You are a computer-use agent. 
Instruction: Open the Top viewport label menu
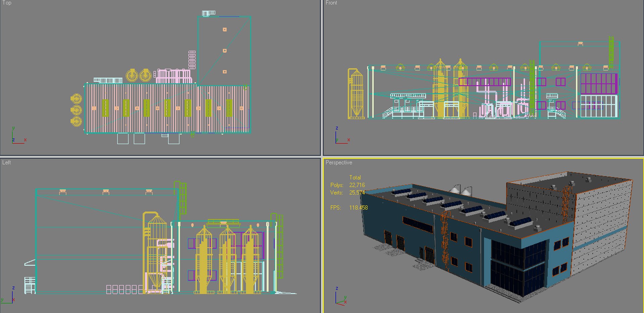7,3
